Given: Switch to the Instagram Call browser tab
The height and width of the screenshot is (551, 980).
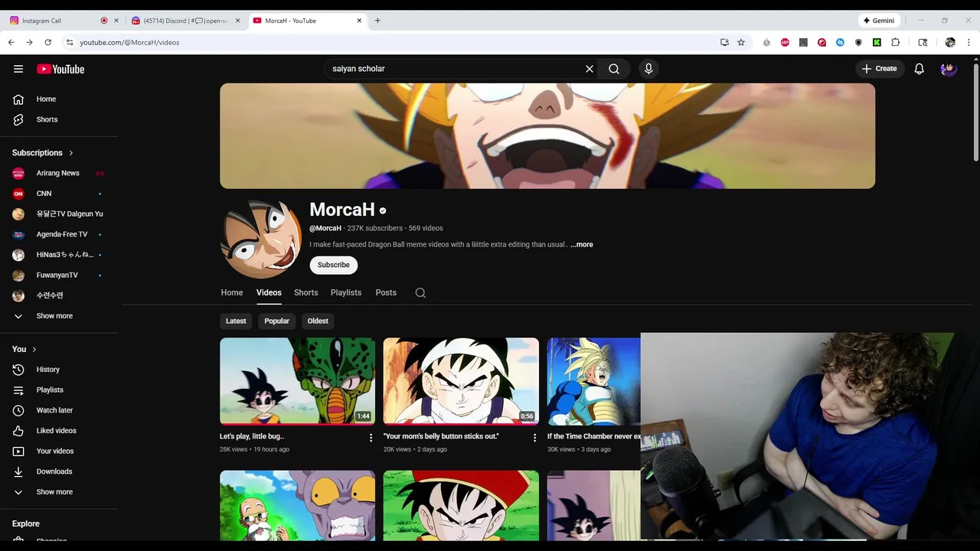Looking at the screenshot, I should [x=63, y=21].
